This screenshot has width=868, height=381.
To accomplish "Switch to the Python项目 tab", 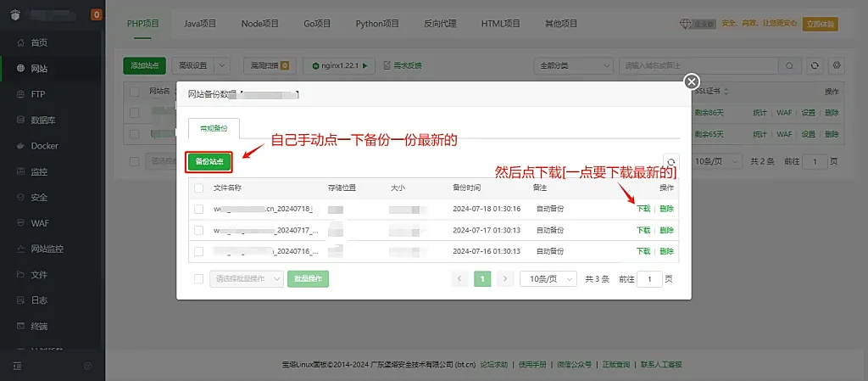I will pos(377,24).
